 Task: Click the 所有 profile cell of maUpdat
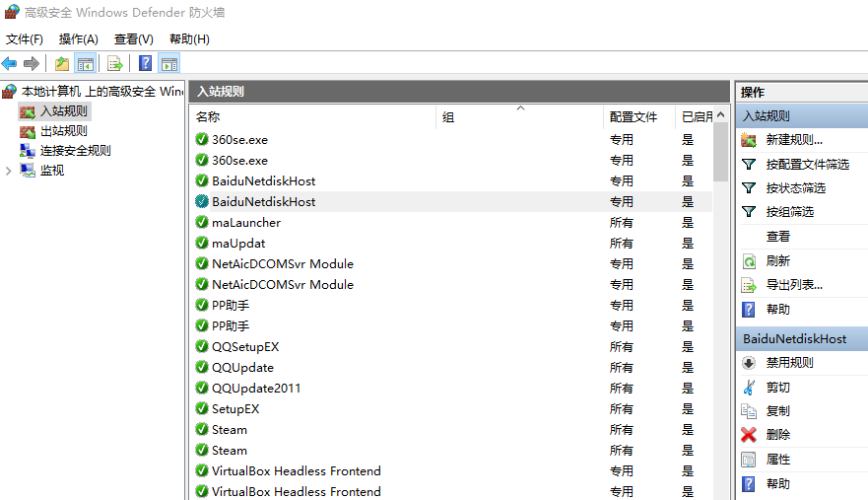click(x=621, y=244)
